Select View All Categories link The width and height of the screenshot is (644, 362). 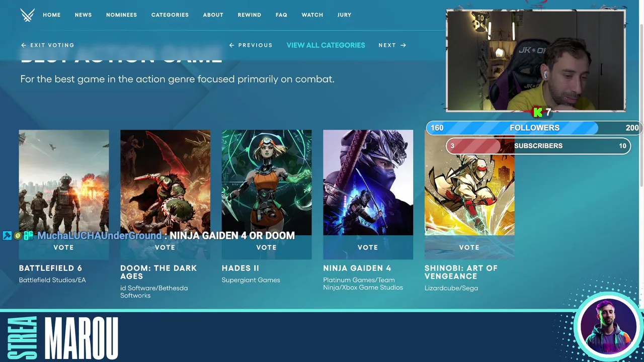coord(326,45)
